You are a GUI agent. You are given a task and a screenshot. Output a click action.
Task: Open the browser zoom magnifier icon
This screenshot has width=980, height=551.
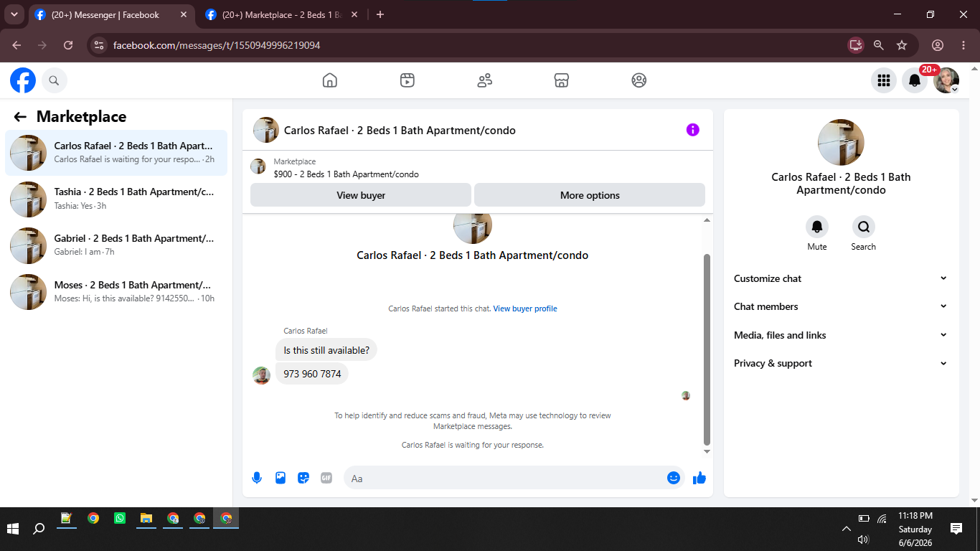point(879,45)
